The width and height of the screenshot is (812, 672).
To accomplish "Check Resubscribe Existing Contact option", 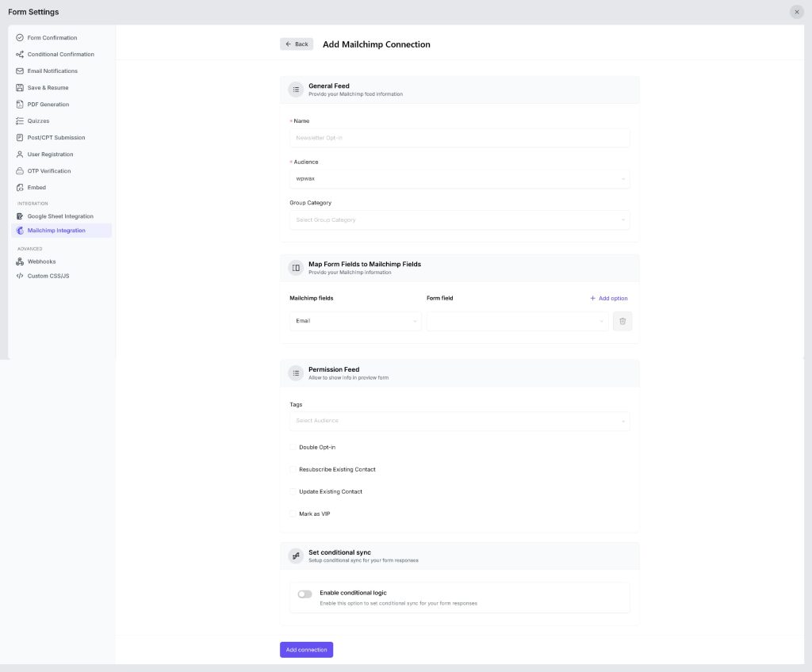I will [x=293, y=470].
